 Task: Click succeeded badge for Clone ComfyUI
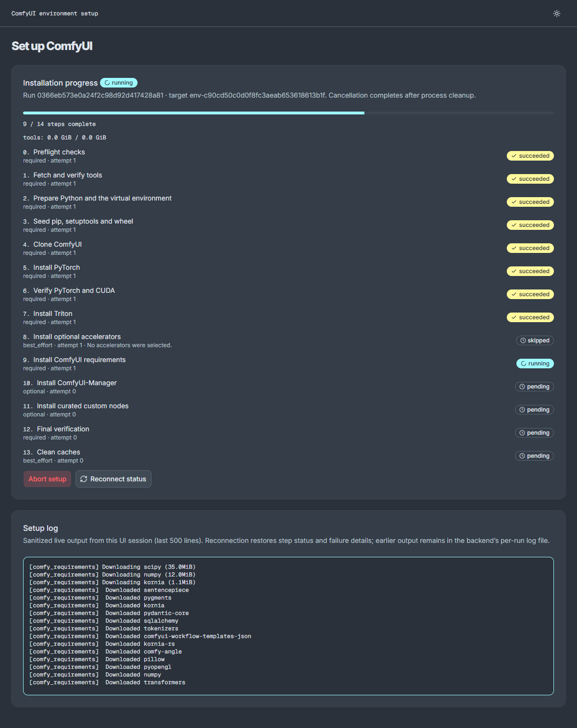coord(530,248)
